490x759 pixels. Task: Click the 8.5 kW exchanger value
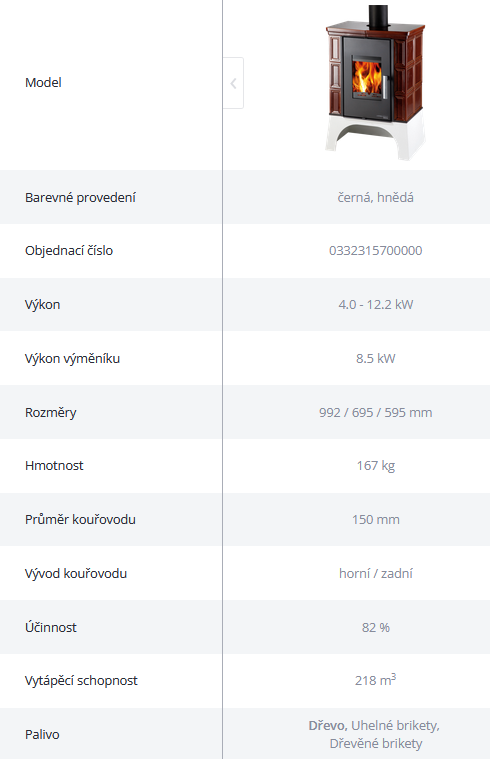376,359
